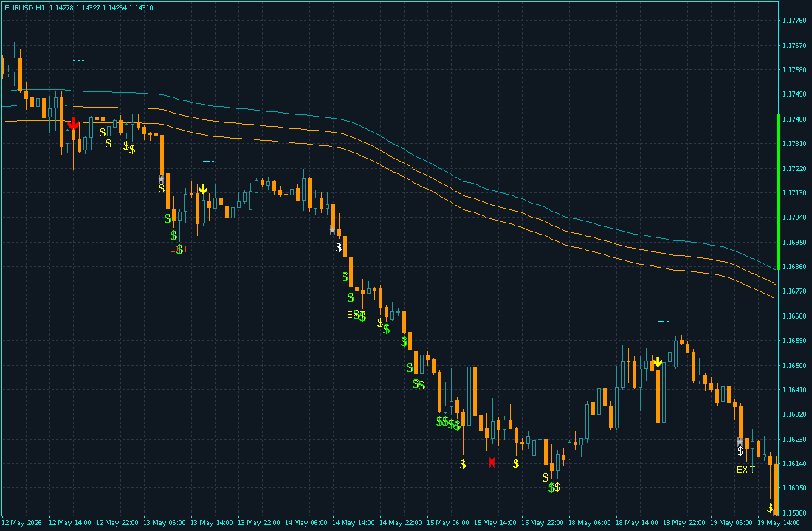Viewport: 812px width, 531px height.
Task: Click the 18 May 22:00 time label
Action: click(x=684, y=523)
